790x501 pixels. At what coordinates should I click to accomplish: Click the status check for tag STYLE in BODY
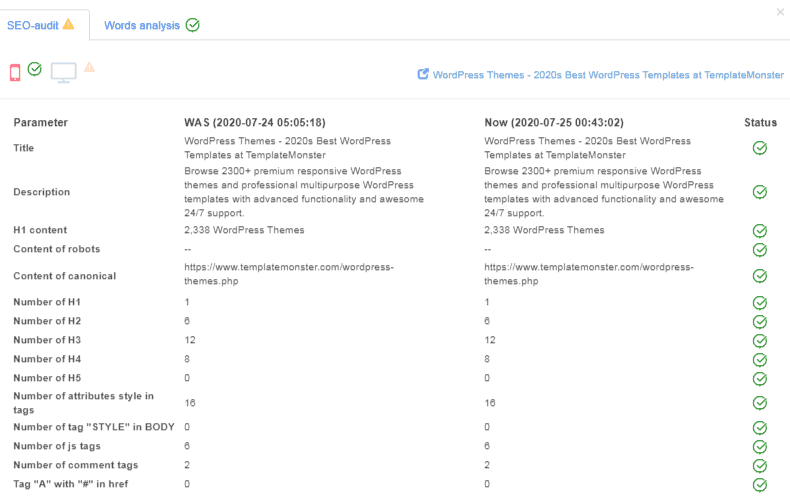click(x=760, y=428)
